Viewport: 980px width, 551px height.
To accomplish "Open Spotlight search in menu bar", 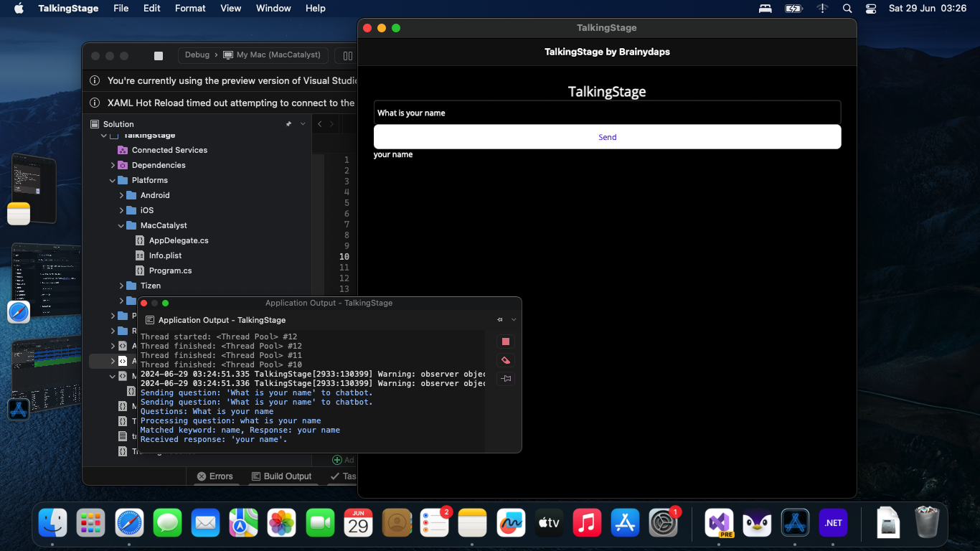I will [847, 9].
